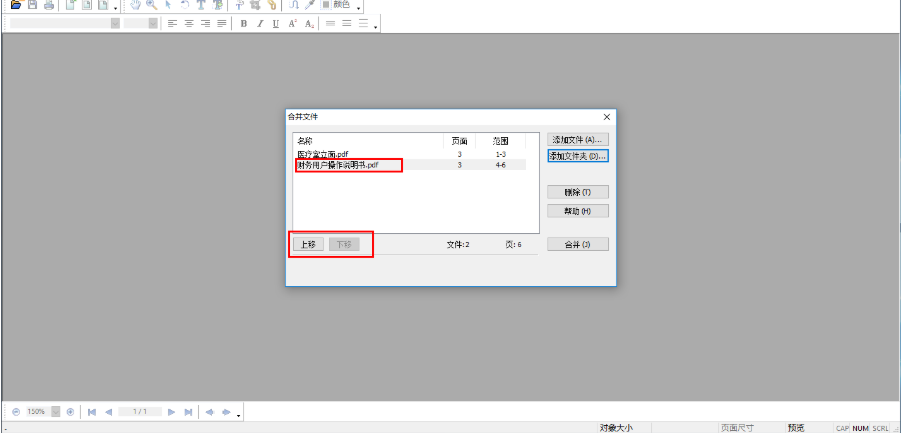Open a file with the folder icon

point(16,5)
